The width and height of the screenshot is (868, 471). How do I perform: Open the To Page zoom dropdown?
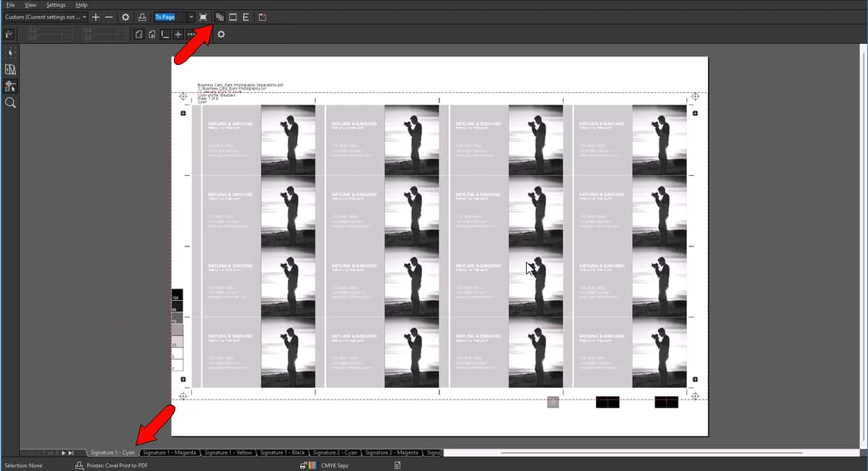(191, 17)
